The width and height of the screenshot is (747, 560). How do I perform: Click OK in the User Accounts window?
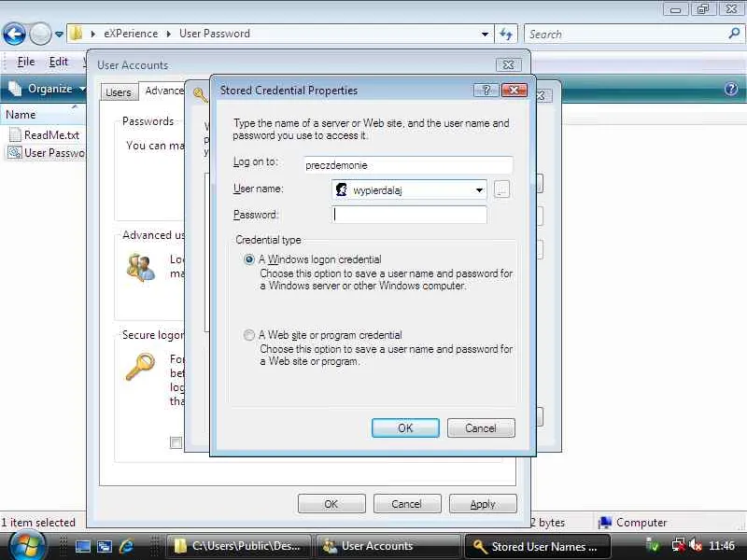[x=331, y=503]
